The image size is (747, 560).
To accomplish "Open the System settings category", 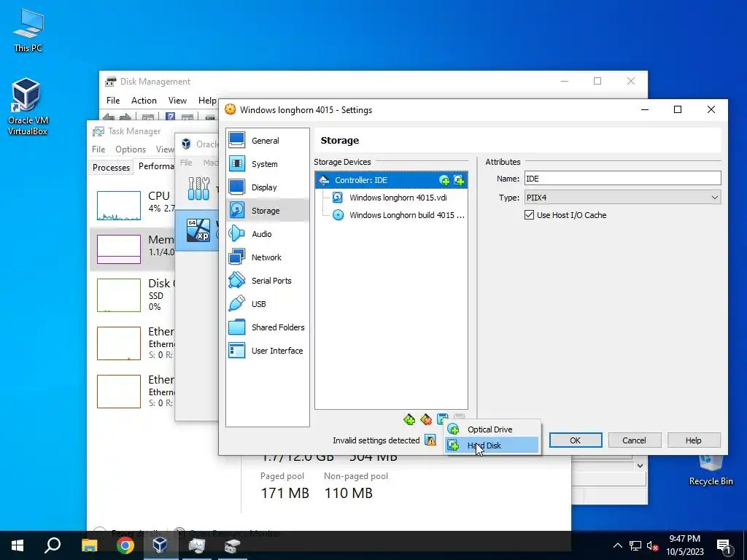I will pos(267,164).
